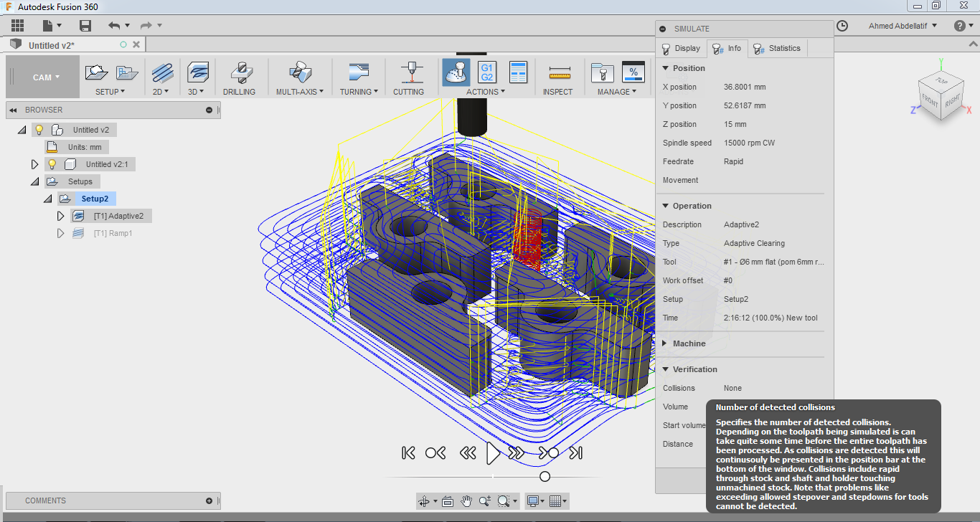
Task: Expand the Machine section in Simulate panel
Action: (x=666, y=343)
